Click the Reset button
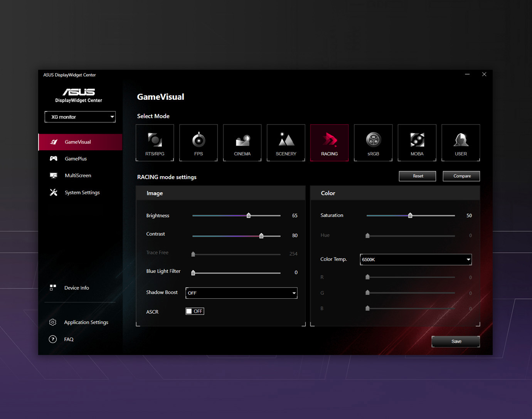The image size is (532, 419). [x=417, y=176]
